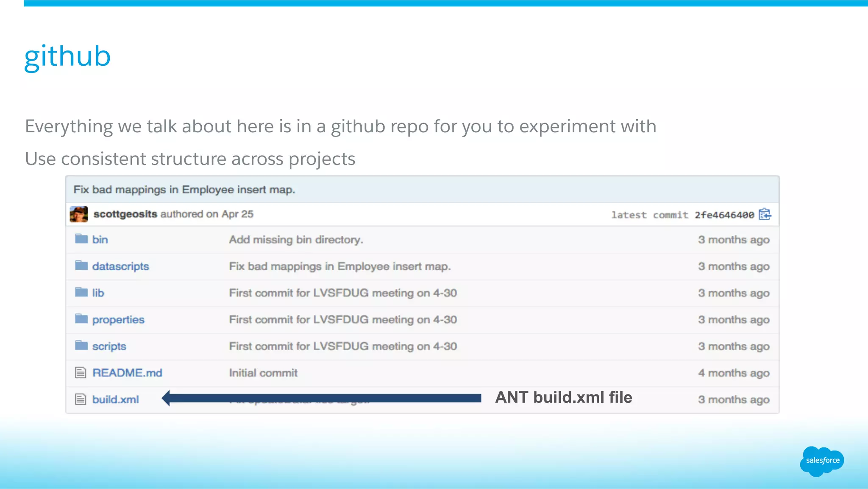Click the salesforce cloud logo
The image size is (868, 489).
click(x=822, y=461)
